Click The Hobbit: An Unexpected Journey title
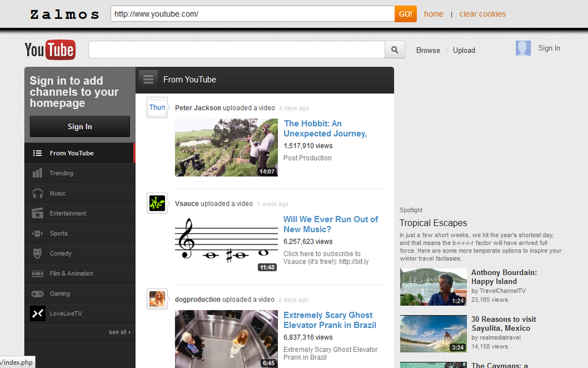 coord(325,128)
